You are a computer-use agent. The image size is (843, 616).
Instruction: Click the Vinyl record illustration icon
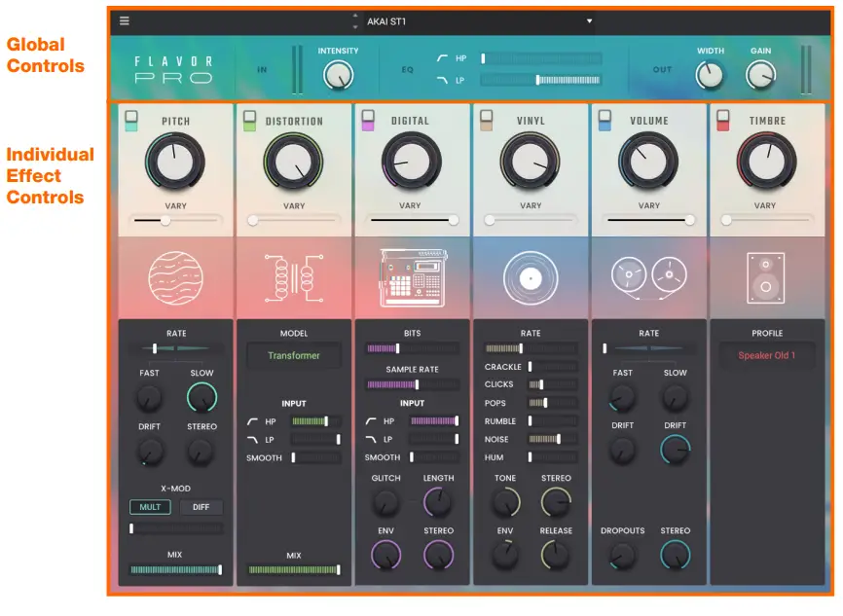531,278
